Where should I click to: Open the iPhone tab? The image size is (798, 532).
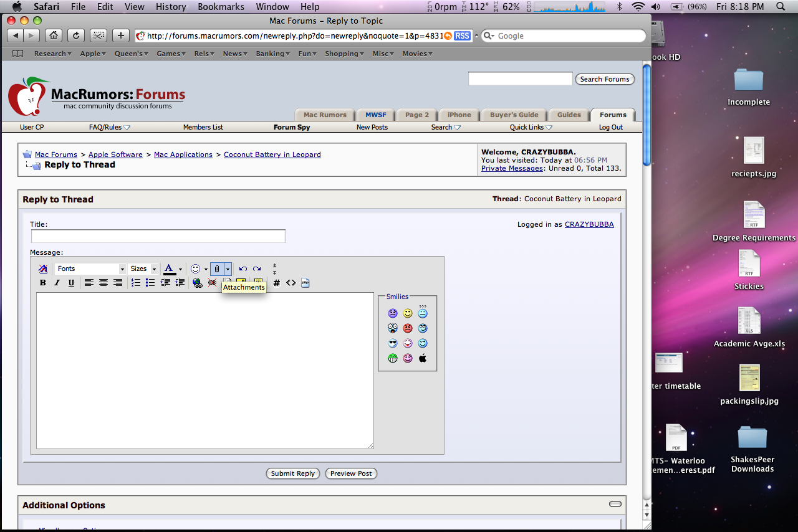pos(459,115)
